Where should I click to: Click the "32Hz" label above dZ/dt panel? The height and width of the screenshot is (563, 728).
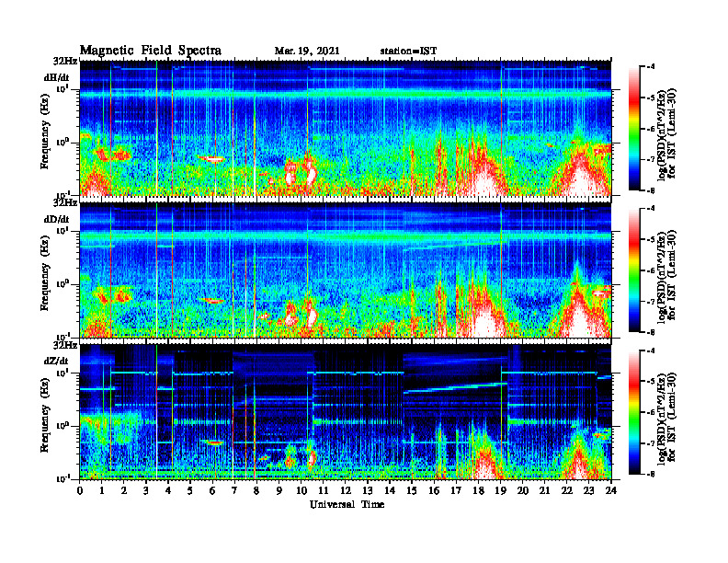point(65,345)
